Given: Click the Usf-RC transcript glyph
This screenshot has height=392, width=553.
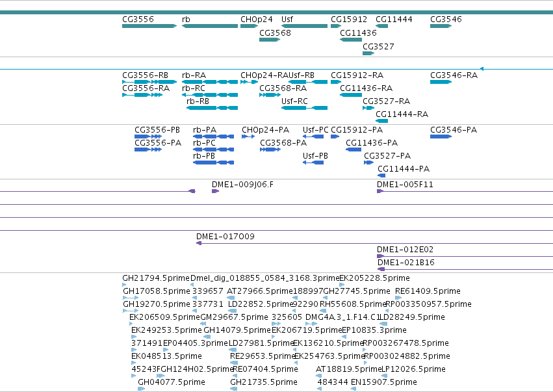Looking at the screenshot, I should (x=304, y=108).
